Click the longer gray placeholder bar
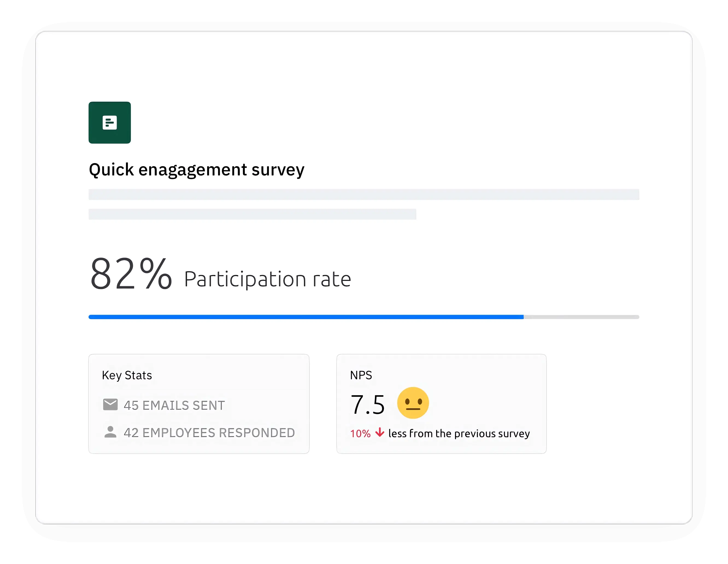This screenshot has width=728, height=564. click(363, 194)
